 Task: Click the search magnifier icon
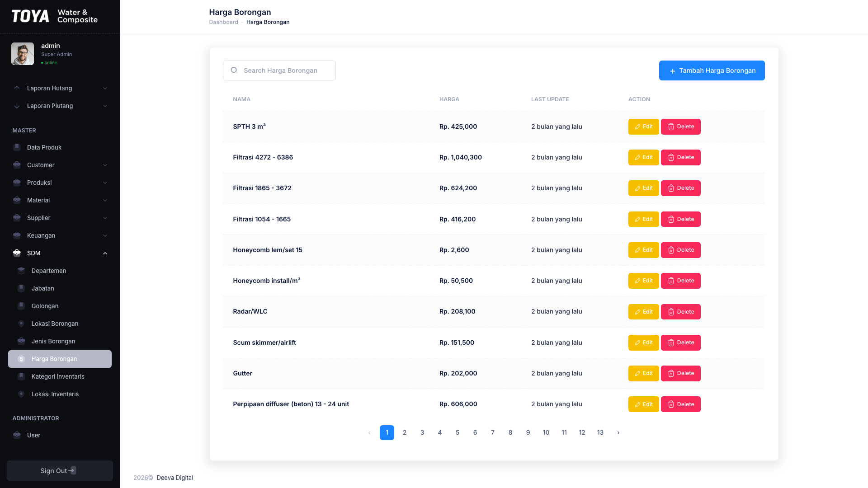pyautogui.click(x=234, y=70)
